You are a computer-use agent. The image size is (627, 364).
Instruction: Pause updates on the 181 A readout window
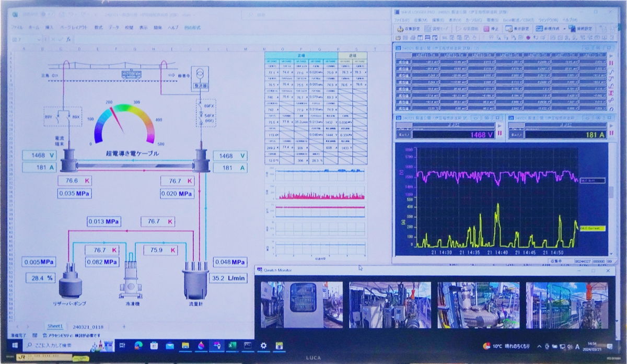[611, 133]
